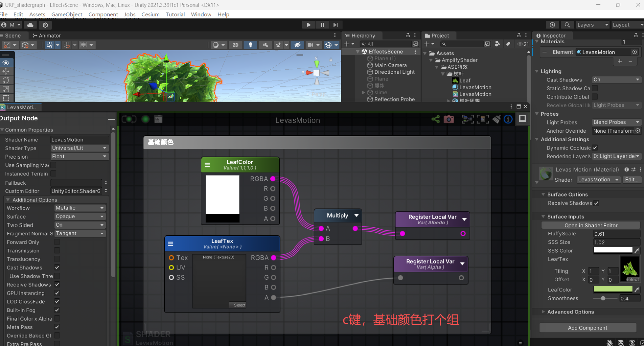Image resolution: width=644 pixels, height=346 pixels.
Task: Open the LeafTex node menu icon
Action: coord(170,244)
